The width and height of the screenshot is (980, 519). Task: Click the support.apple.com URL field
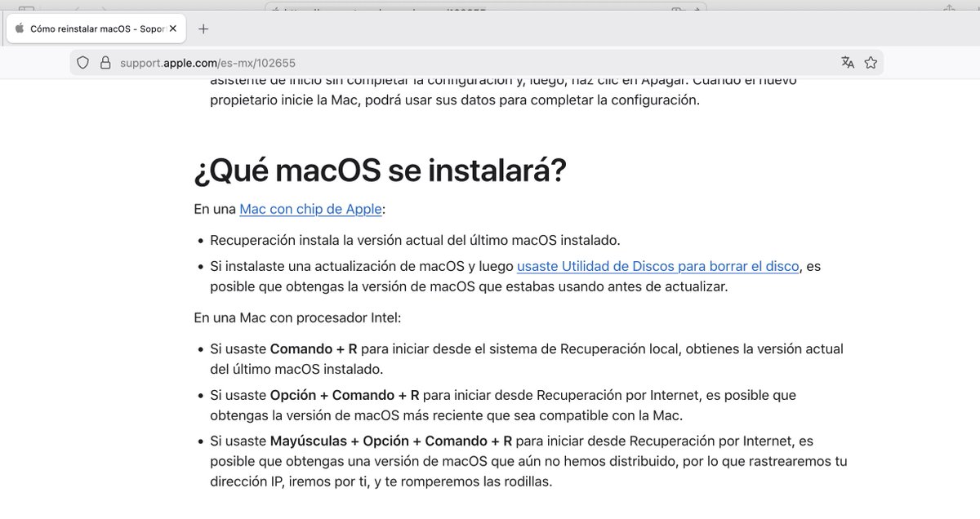point(476,63)
